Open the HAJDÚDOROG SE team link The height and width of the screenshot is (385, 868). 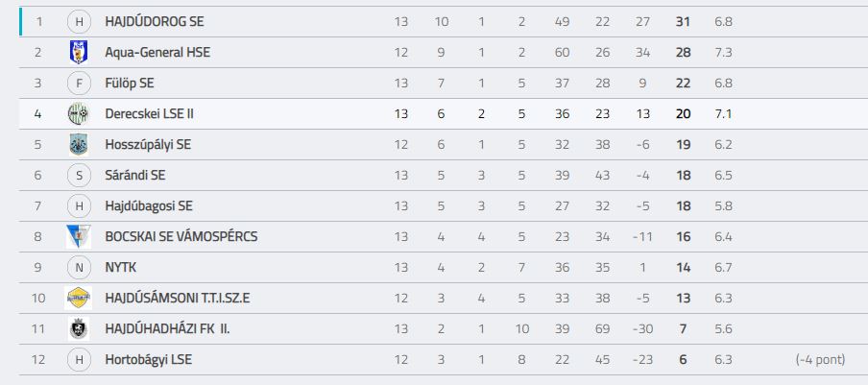click(155, 21)
